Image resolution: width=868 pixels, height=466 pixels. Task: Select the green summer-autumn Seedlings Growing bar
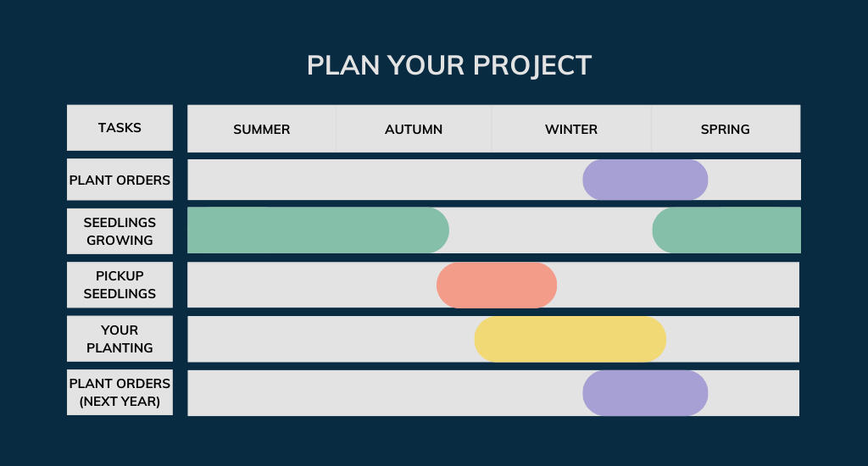(317, 230)
